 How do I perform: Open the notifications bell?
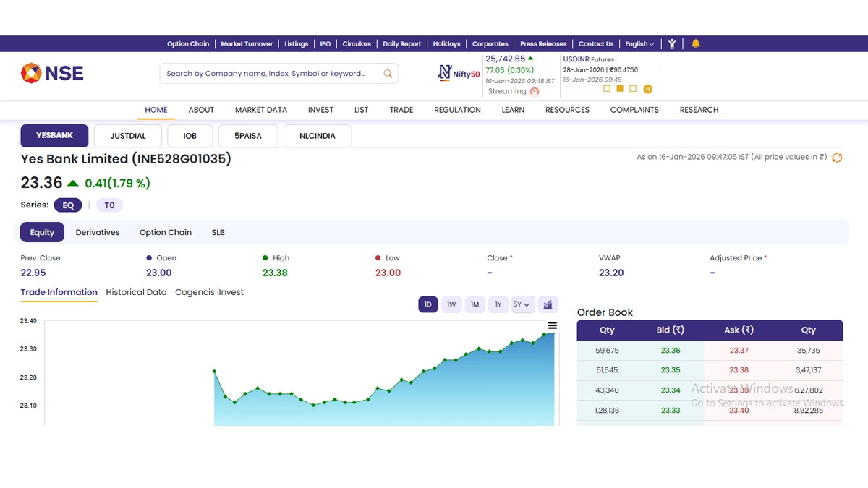pyautogui.click(x=695, y=44)
